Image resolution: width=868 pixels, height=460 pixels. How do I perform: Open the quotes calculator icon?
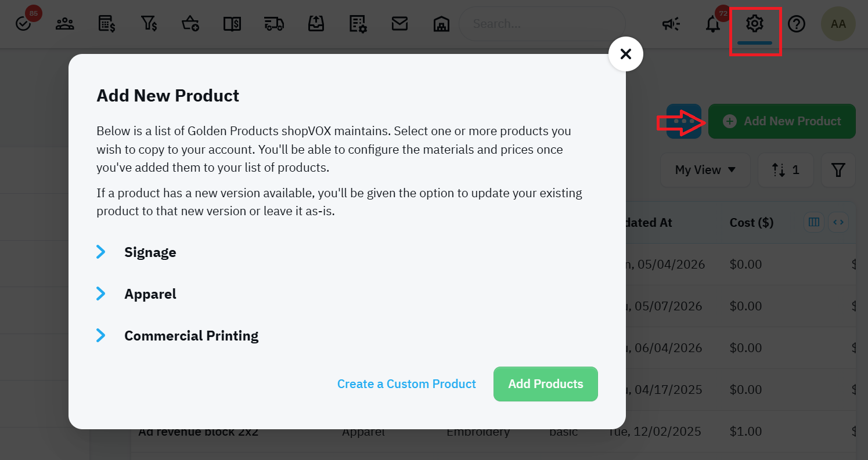[x=107, y=24]
